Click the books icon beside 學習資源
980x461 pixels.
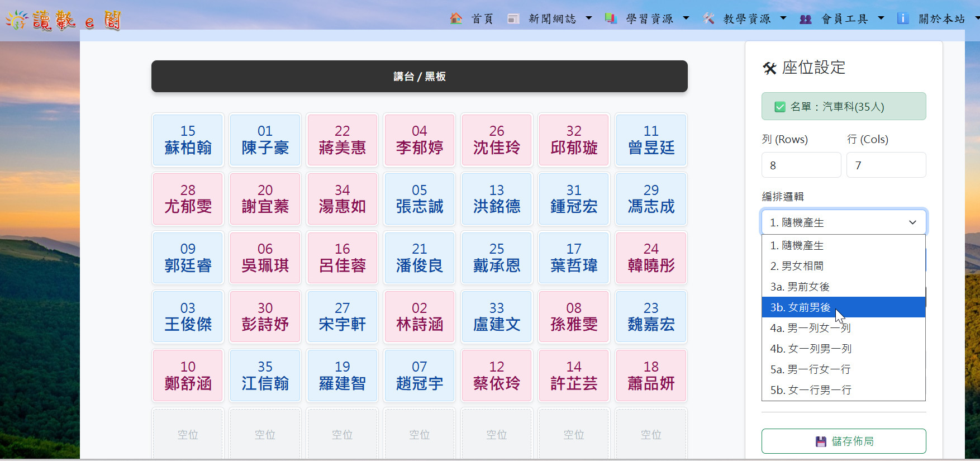pos(611,18)
